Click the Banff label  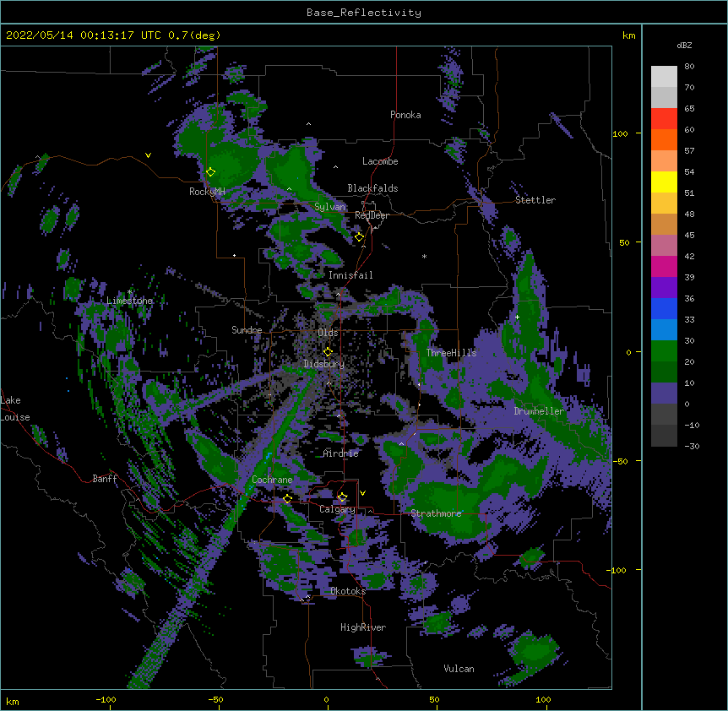[105, 479]
